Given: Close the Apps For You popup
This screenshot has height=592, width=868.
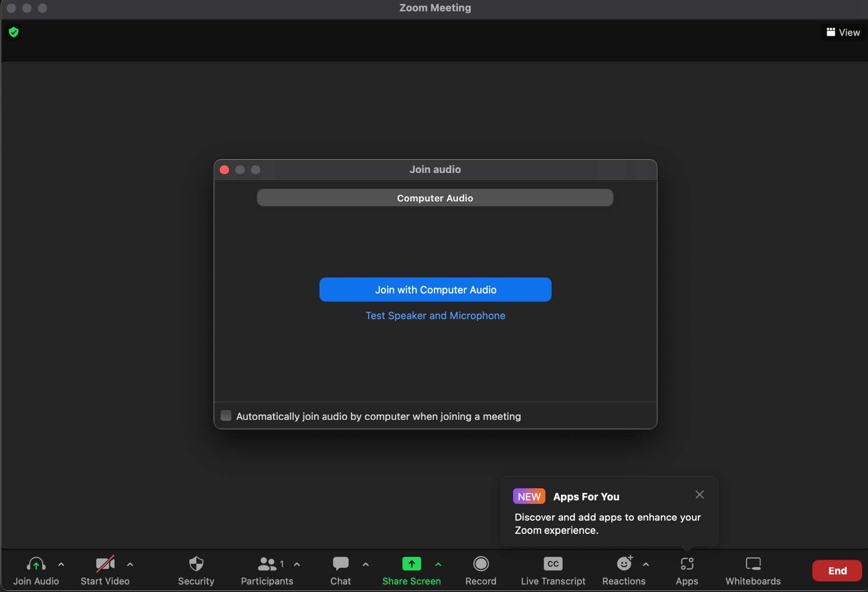Looking at the screenshot, I should point(699,495).
